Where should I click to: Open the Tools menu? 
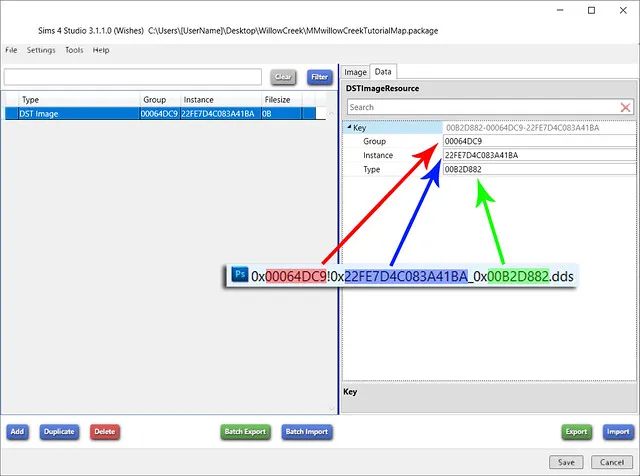(74, 50)
